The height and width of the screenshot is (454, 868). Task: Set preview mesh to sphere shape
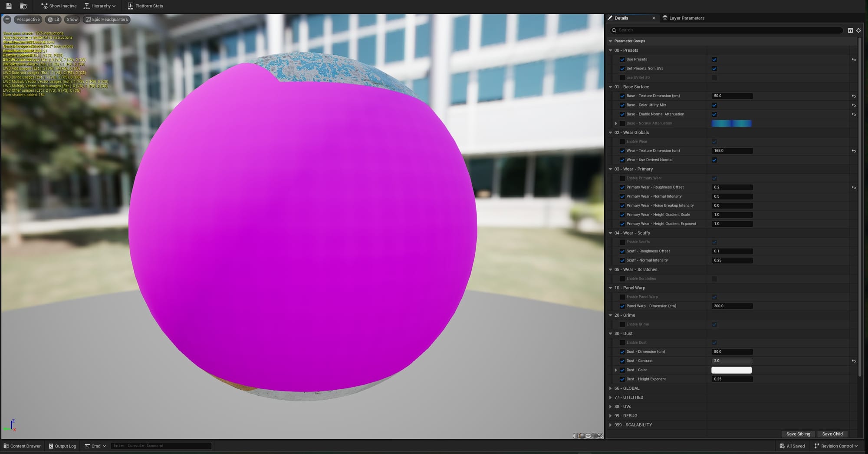click(582, 435)
